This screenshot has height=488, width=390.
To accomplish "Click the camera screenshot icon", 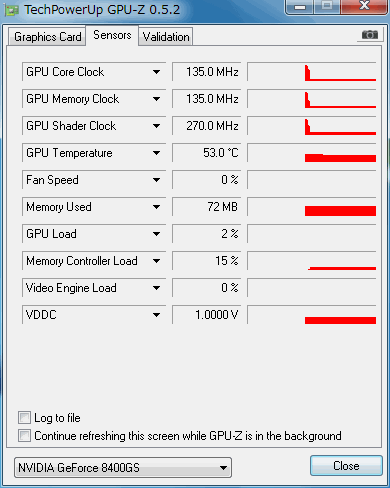I will coord(369,35).
